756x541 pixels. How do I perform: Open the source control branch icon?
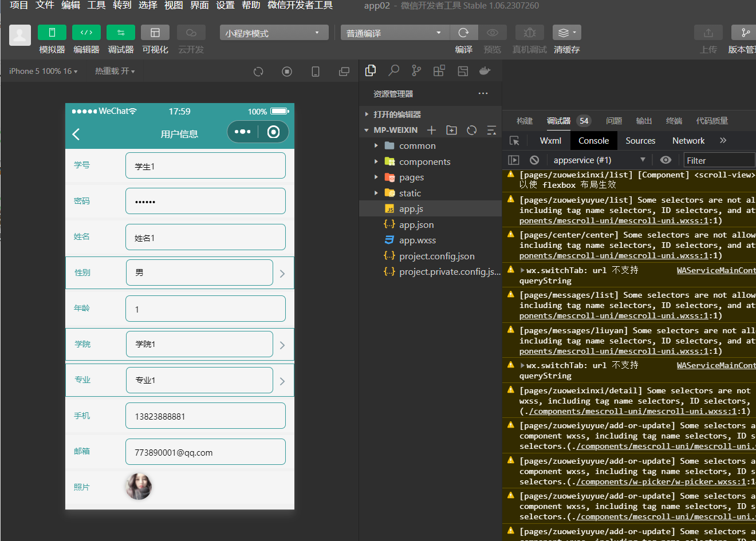[x=416, y=71]
